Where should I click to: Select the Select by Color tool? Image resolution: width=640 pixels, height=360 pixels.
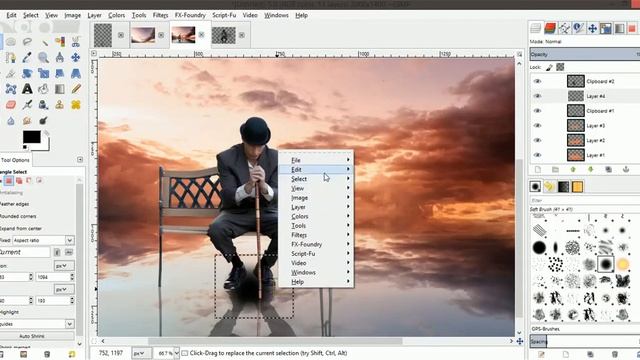coord(60,42)
